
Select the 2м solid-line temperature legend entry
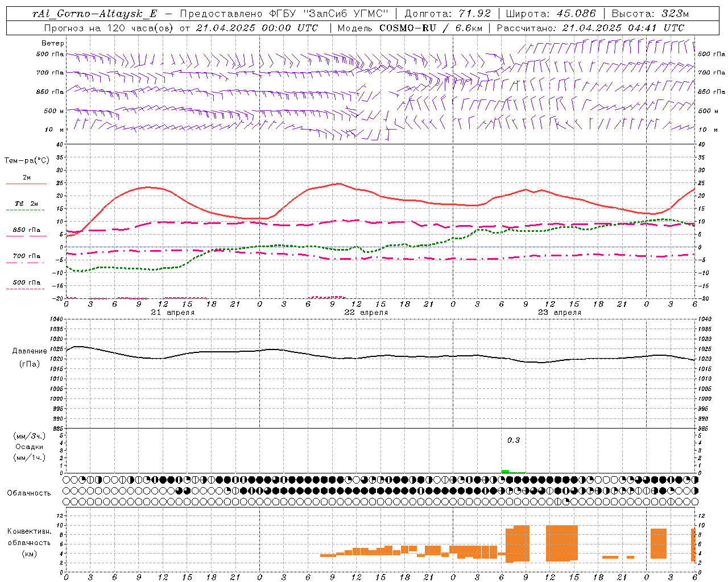(x=27, y=180)
